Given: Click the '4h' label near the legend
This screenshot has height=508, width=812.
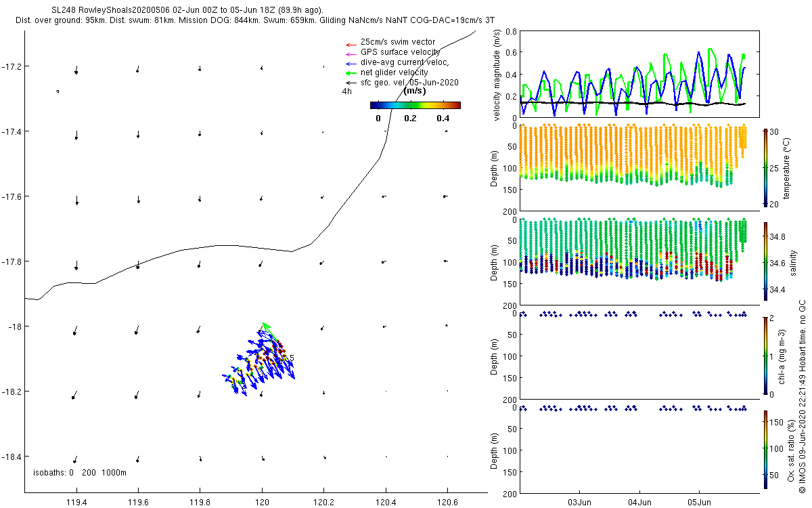Looking at the screenshot, I should pos(347,91).
